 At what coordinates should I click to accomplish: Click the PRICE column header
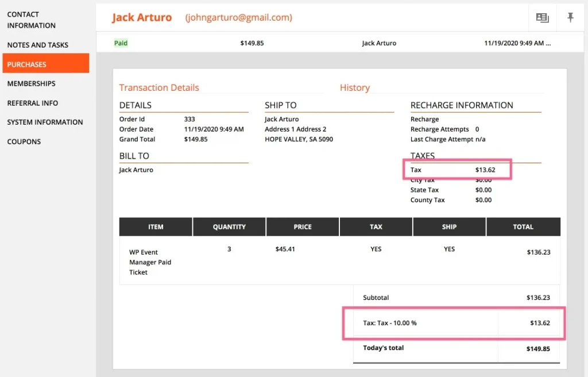click(303, 227)
